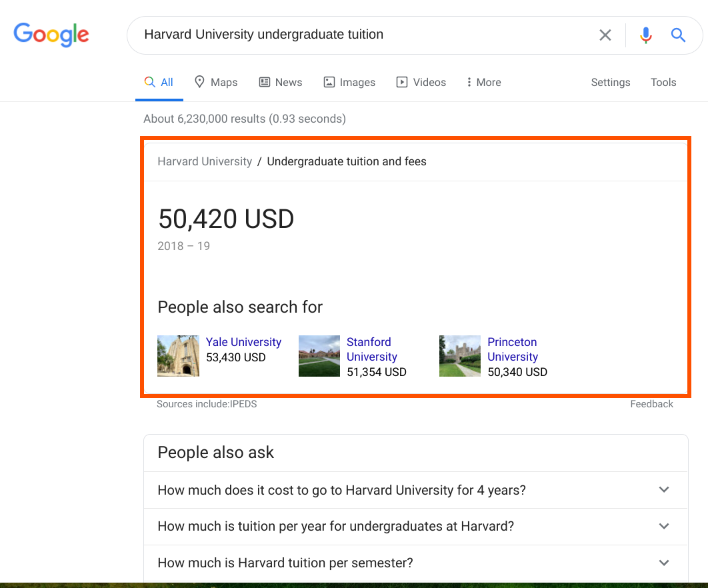This screenshot has height=588, width=708.
Task: Click the 'Sources include:IPEDS' text
Action: [207, 404]
